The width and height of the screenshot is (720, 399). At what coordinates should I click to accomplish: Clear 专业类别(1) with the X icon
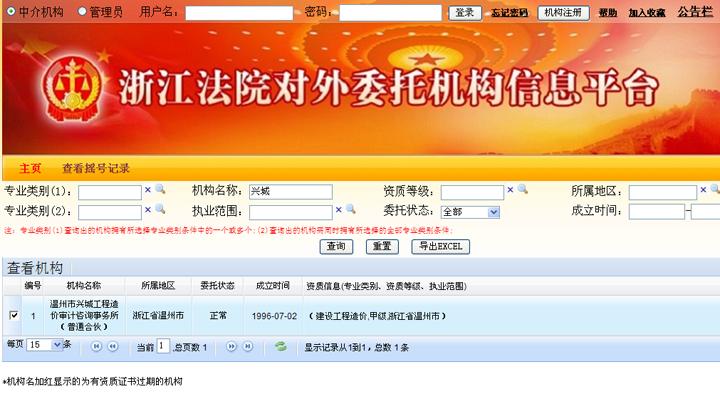click(148, 190)
